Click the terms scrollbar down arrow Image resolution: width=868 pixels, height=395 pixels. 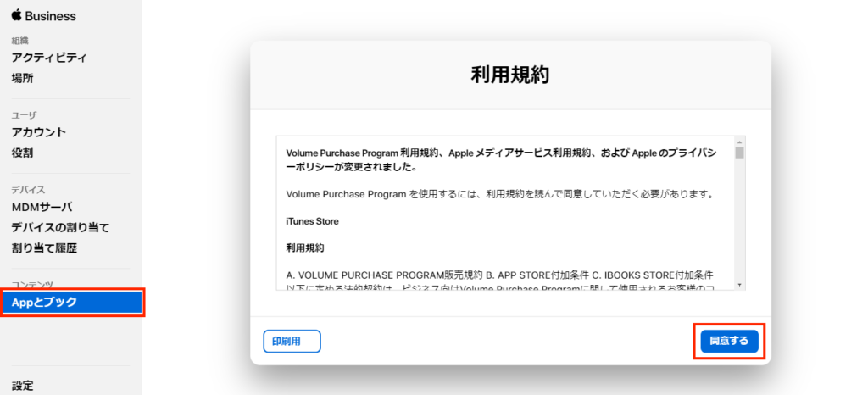pos(740,285)
